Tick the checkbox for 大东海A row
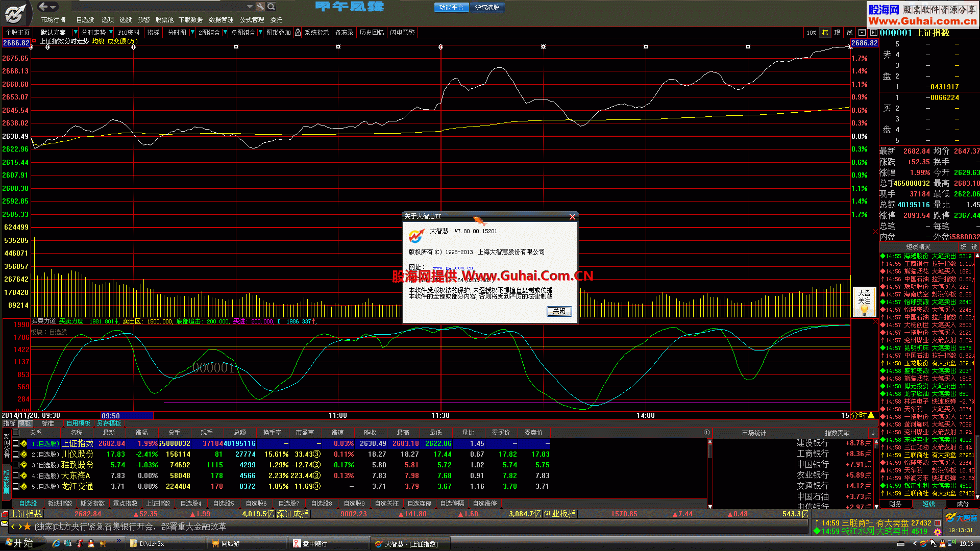Viewport: 980px width, 551px height. 16,475
